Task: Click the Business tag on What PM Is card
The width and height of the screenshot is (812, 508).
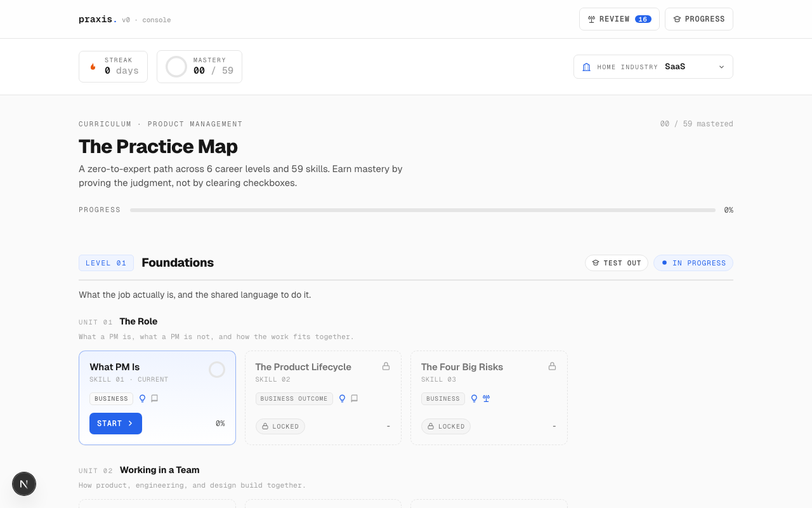Action: [112, 399]
